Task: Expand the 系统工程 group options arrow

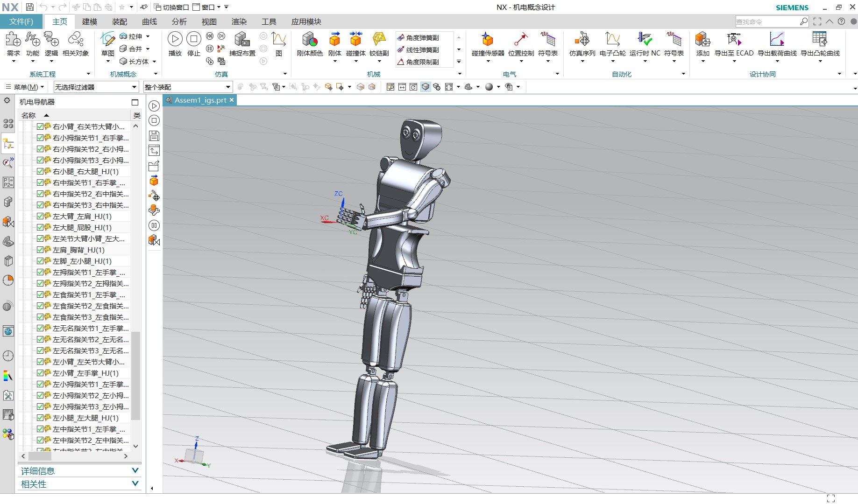Action: 88,74
